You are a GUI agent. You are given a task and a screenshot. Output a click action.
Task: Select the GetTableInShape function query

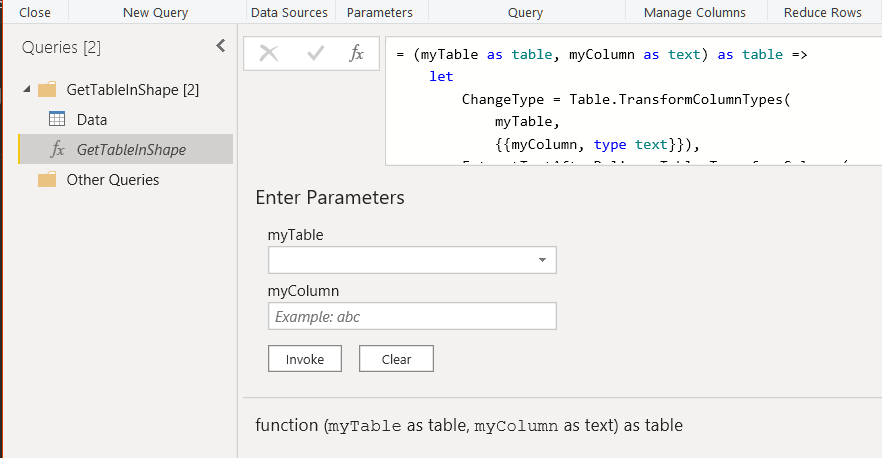(125, 149)
